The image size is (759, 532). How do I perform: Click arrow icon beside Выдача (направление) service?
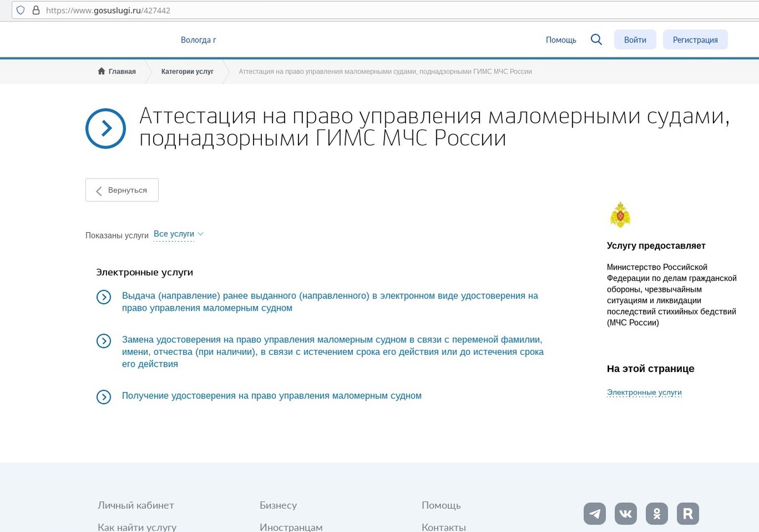point(104,297)
